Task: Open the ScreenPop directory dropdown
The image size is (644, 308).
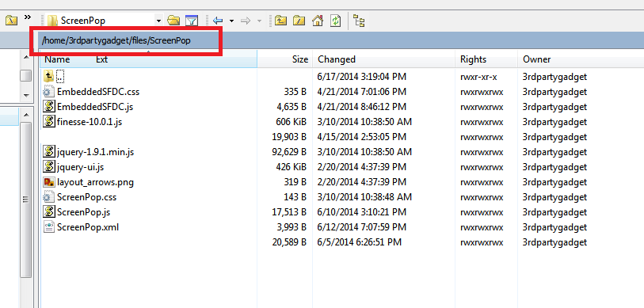Action: 158,20
